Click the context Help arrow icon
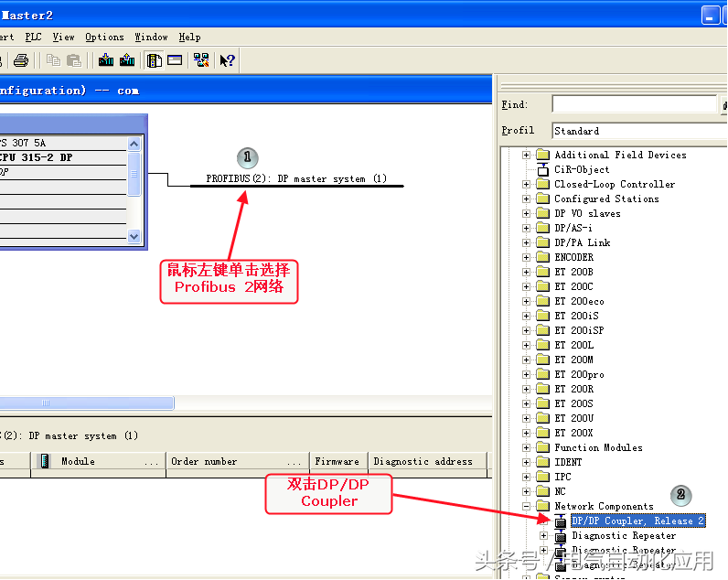This screenshot has width=728, height=580. (x=228, y=60)
